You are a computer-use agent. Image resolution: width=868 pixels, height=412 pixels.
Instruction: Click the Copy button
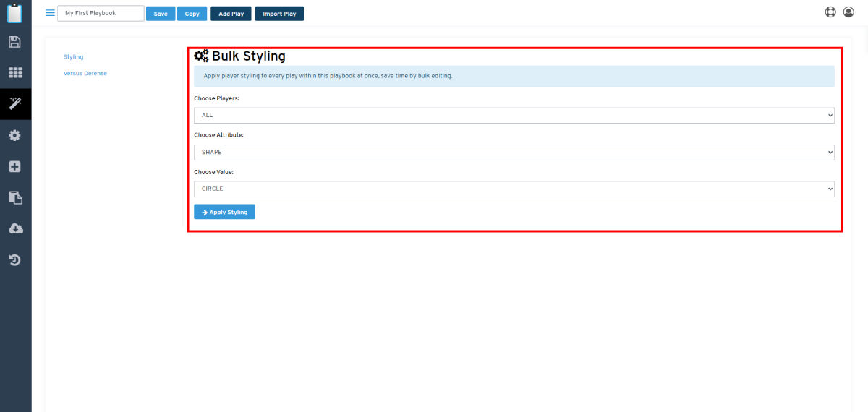coord(192,14)
